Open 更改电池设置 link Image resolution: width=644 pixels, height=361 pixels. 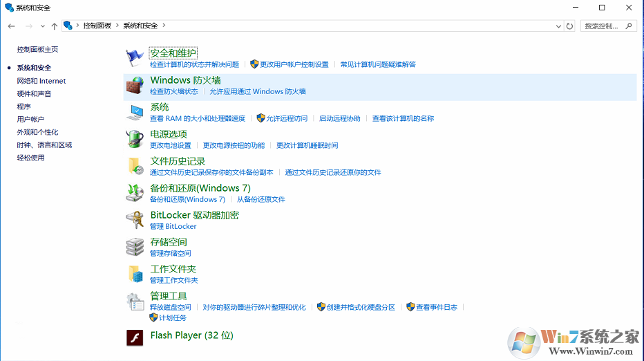click(171, 145)
